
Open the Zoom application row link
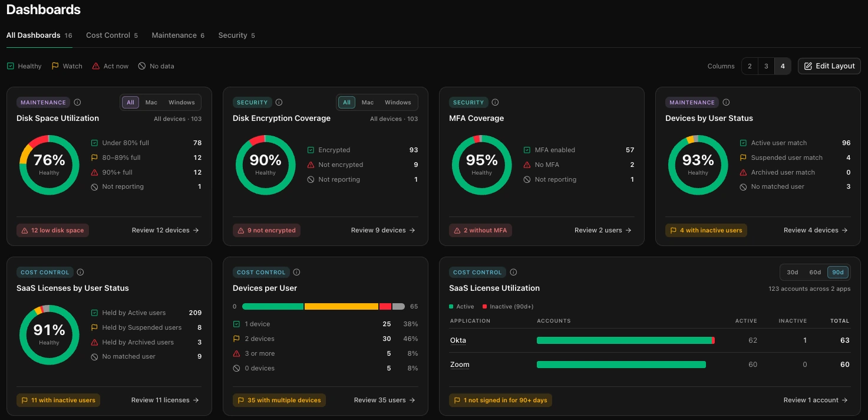tap(460, 365)
